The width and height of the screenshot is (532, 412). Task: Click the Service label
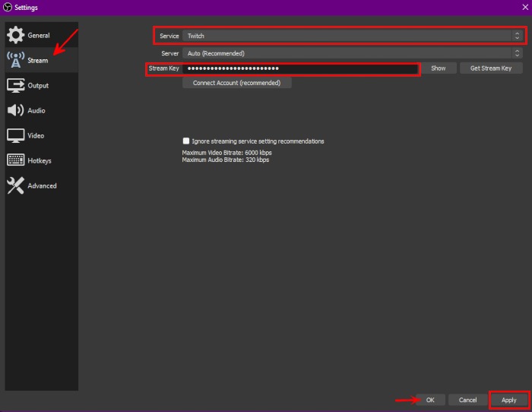[x=169, y=36]
